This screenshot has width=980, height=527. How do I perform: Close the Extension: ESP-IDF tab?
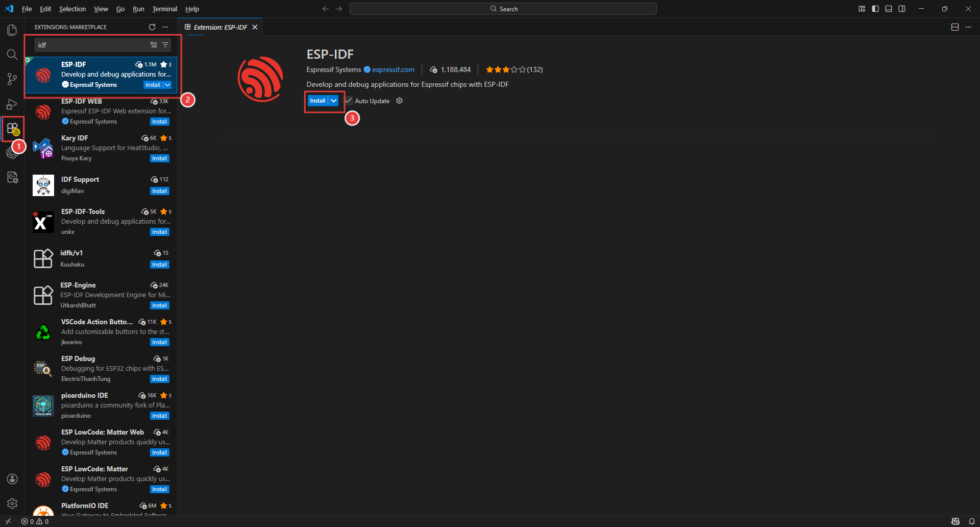point(255,27)
